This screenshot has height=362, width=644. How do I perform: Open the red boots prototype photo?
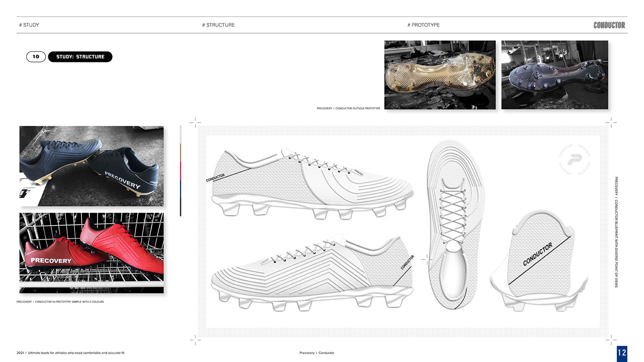click(92, 253)
